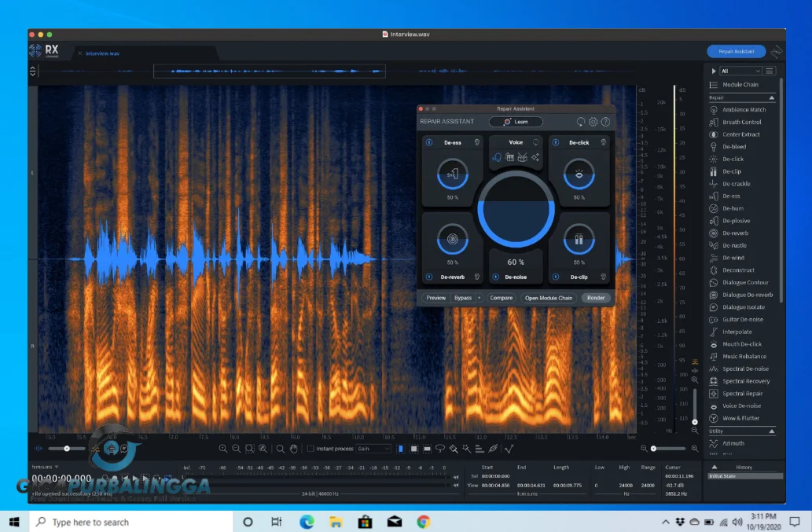Select the drum percussion profile icon
This screenshot has height=532, width=812.
(x=523, y=157)
